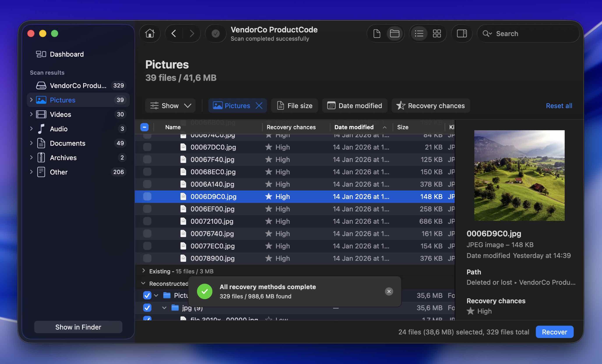Go back using the navigation arrow
This screenshot has height=364, width=602.
(x=174, y=33)
